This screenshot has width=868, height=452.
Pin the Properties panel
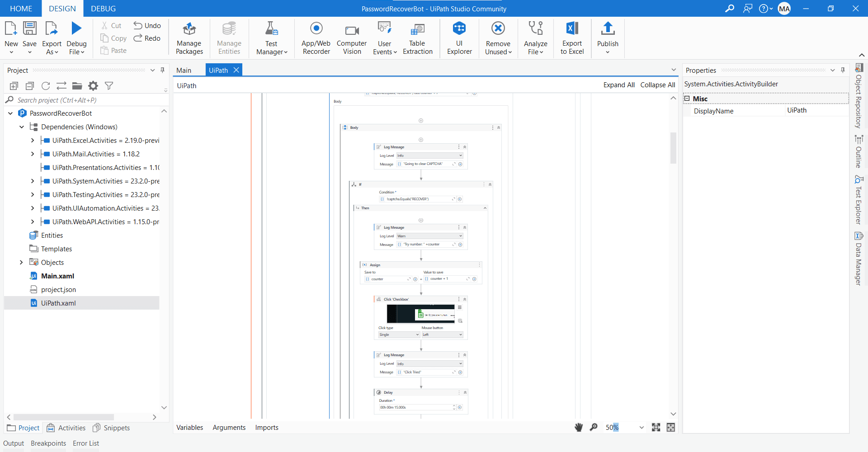click(843, 70)
